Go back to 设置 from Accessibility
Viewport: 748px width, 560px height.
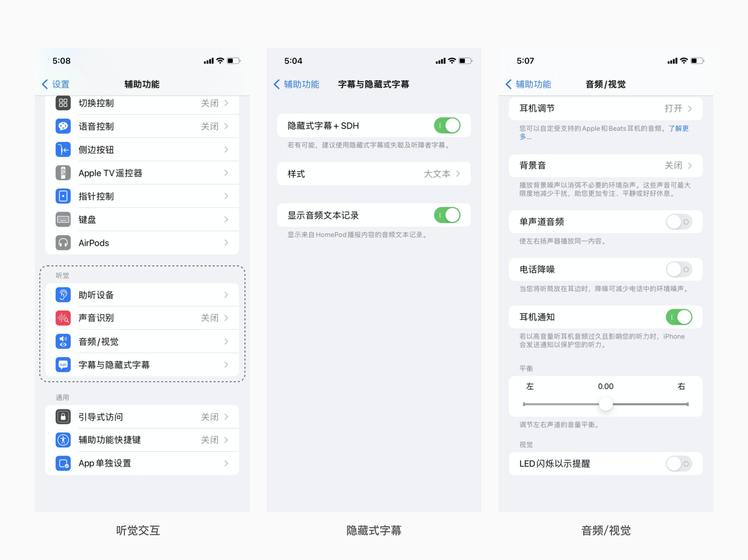(55, 84)
